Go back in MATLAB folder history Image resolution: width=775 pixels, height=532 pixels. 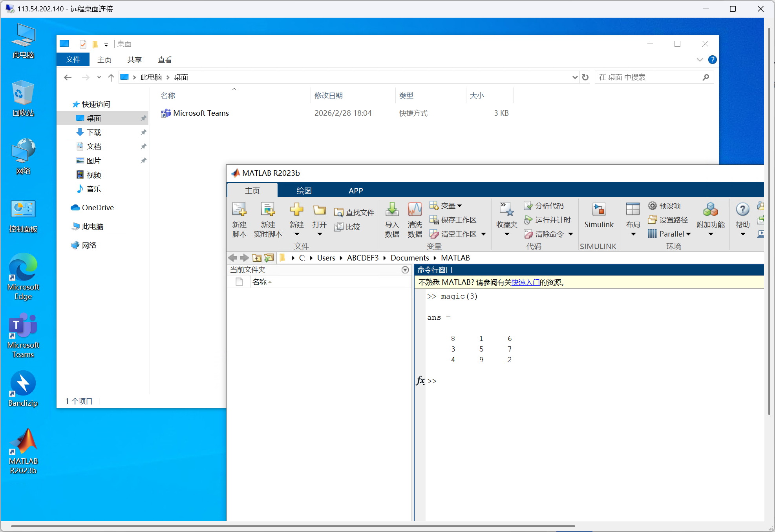point(232,258)
